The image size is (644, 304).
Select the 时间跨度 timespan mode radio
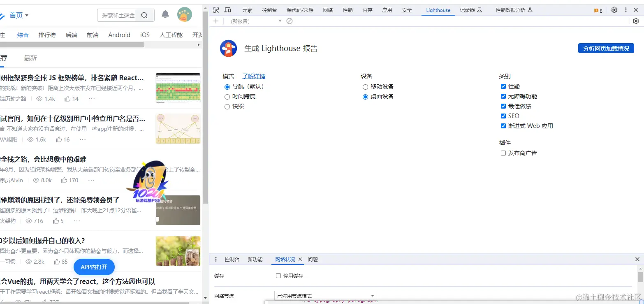coord(227,97)
